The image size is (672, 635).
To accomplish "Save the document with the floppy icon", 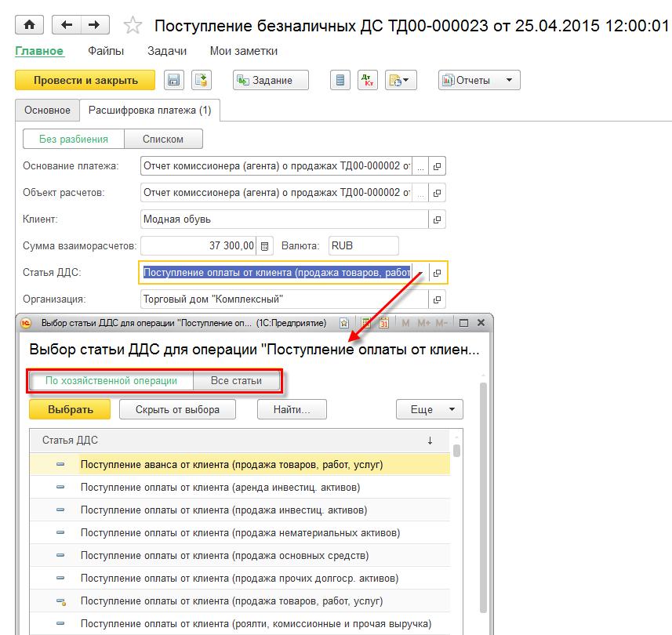I will [x=174, y=80].
